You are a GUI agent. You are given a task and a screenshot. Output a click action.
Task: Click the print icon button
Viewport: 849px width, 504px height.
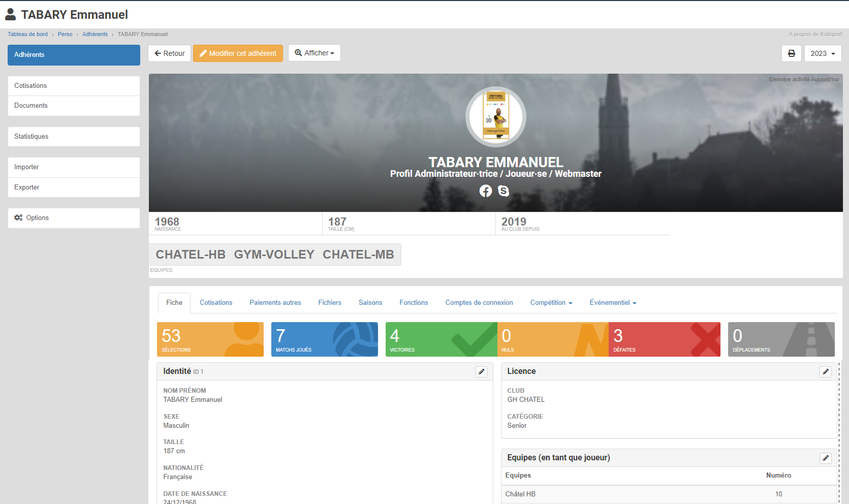pos(791,53)
